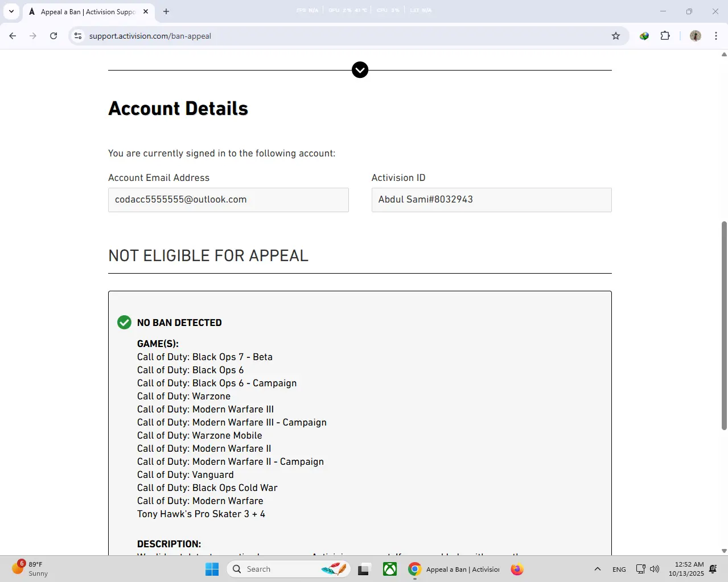Bookmark this page with the star icon
This screenshot has height=582, width=728.
[x=615, y=36]
